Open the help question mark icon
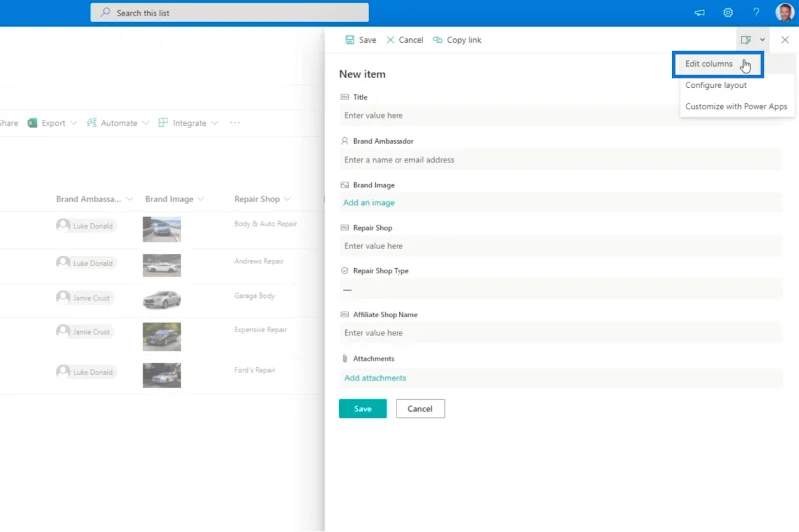The image size is (799, 532). point(756,13)
